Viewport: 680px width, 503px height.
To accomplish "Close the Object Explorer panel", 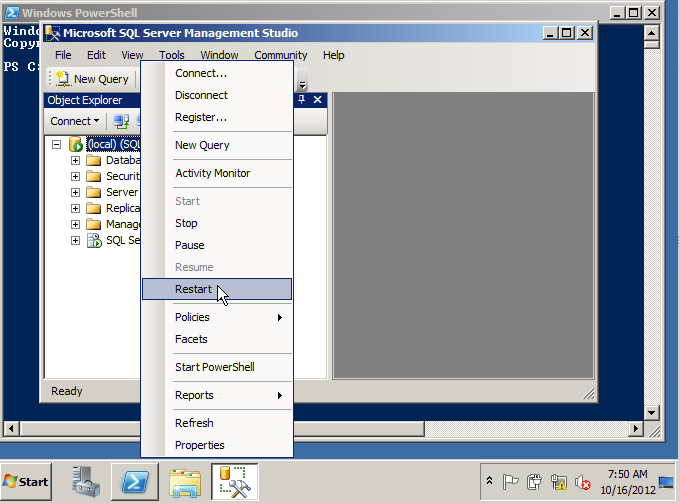I will [317, 100].
